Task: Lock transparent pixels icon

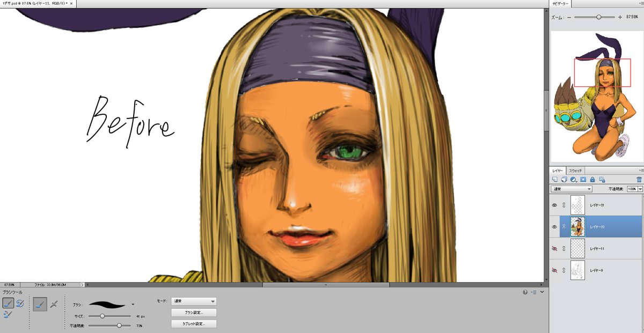Action: 602,180
